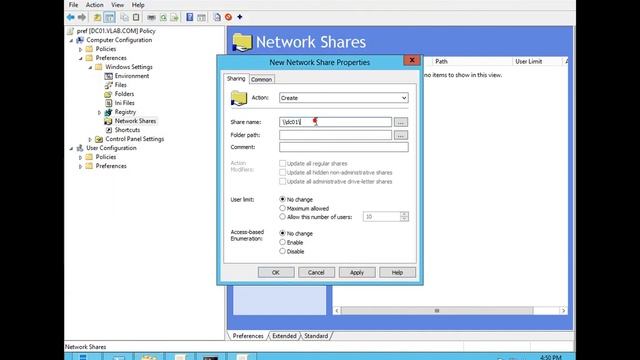Collapse the Windows Settings node
Screen dimensions: 640x360
click(90, 67)
